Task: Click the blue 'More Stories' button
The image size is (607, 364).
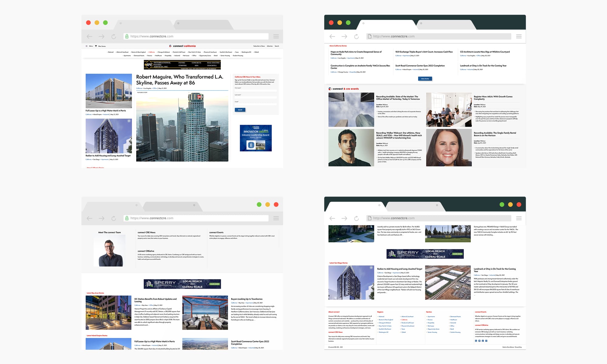Action: click(x=425, y=79)
